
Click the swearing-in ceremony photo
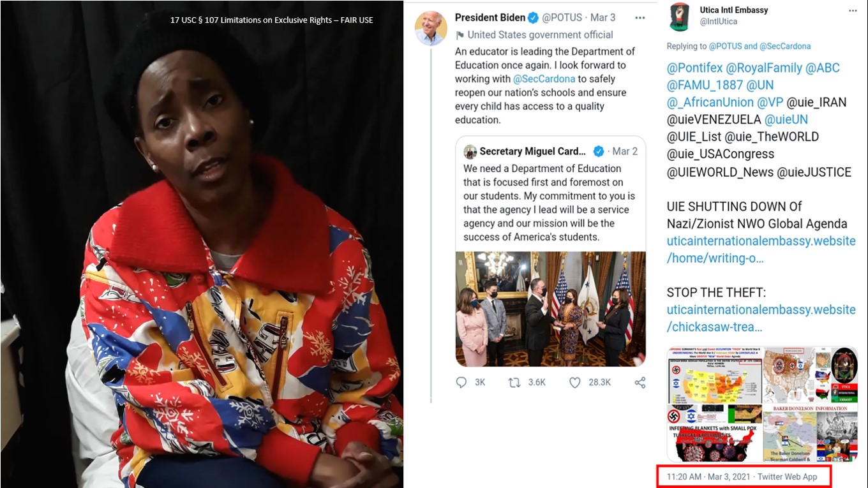pyautogui.click(x=550, y=309)
